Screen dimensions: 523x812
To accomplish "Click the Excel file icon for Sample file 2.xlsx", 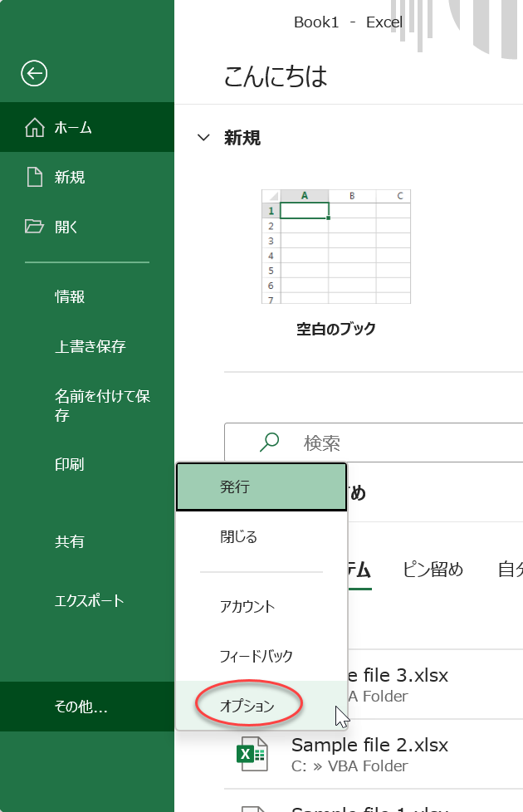I will [x=252, y=754].
